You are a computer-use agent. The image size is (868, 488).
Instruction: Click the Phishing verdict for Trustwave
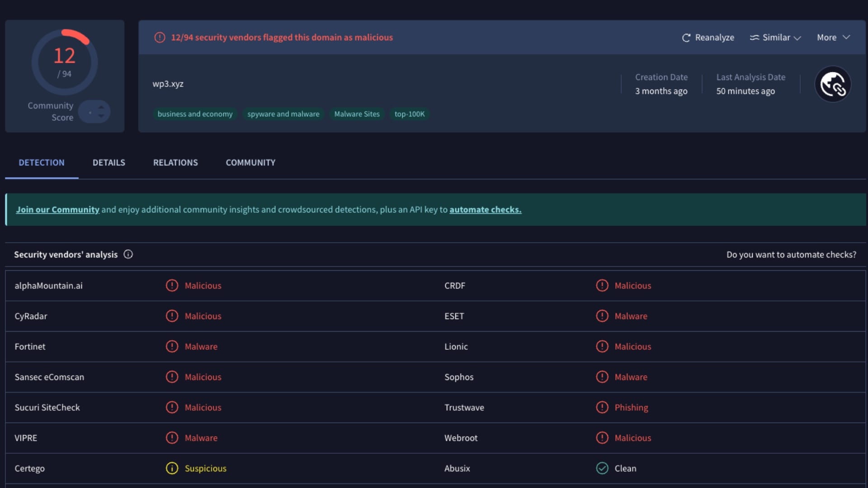[x=631, y=408]
